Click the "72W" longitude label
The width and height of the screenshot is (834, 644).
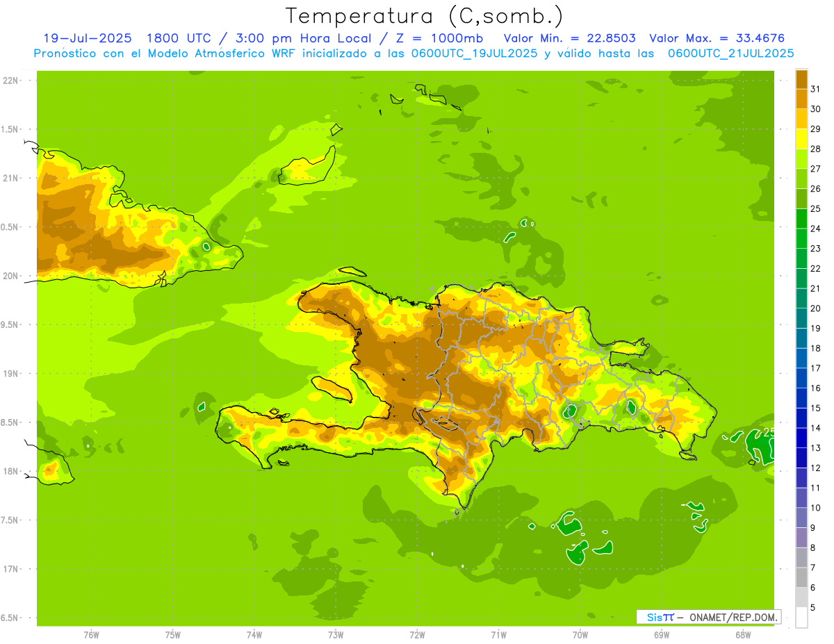(417, 635)
